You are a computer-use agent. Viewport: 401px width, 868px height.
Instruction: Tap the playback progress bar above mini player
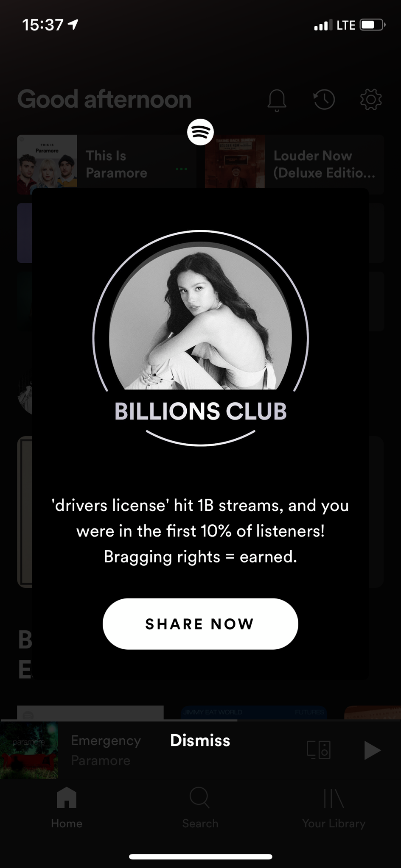click(200, 720)
